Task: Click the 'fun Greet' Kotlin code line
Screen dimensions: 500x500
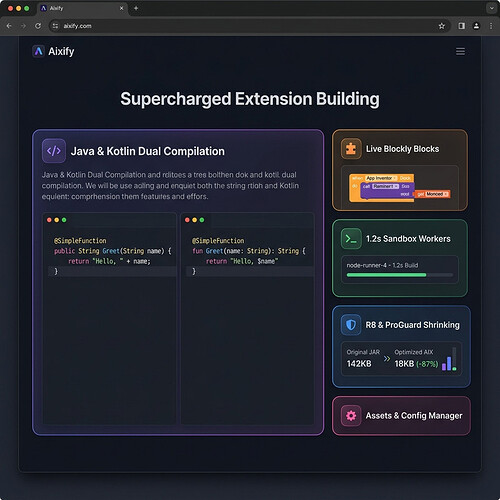Action: (249, 251)
